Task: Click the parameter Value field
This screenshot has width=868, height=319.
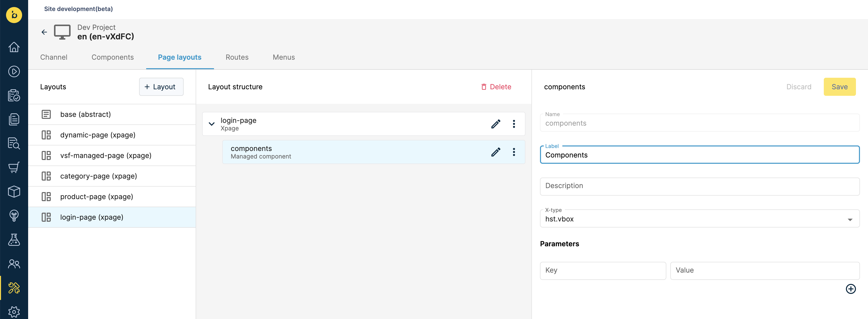Action: (765, 271)
